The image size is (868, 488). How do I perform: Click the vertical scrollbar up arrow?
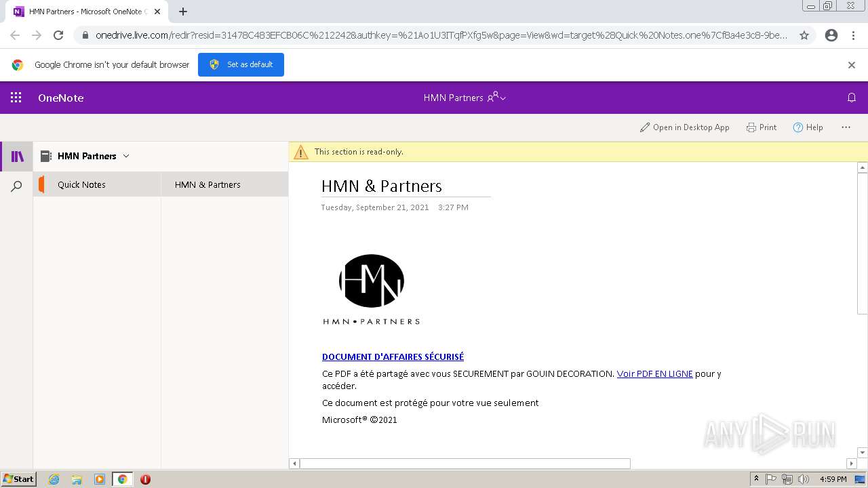863,167
